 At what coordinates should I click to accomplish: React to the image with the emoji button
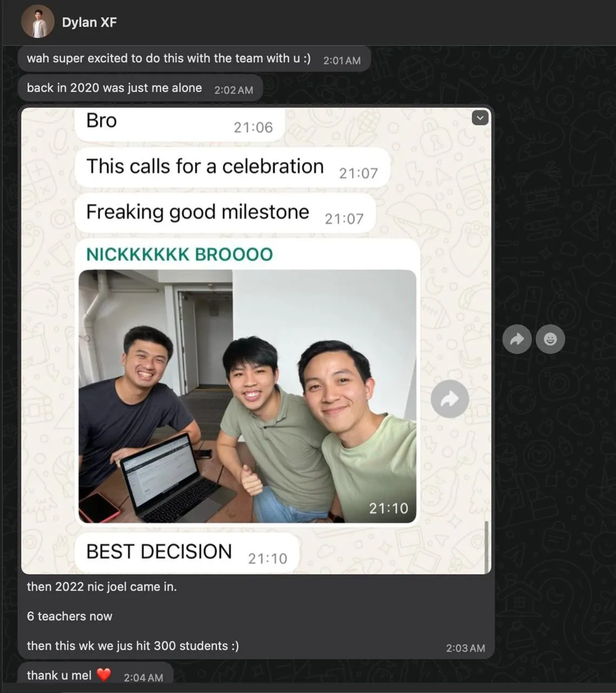(551, 339)
